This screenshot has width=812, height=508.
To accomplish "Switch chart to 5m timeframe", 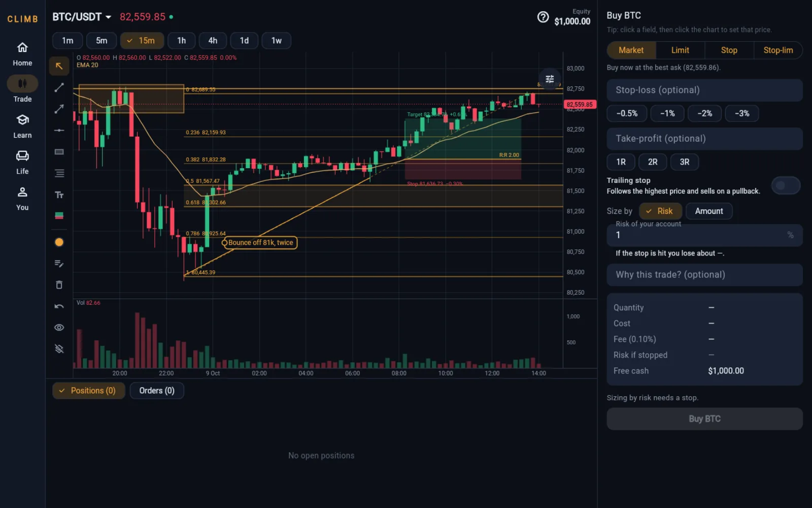I will (x=101, y=41).
